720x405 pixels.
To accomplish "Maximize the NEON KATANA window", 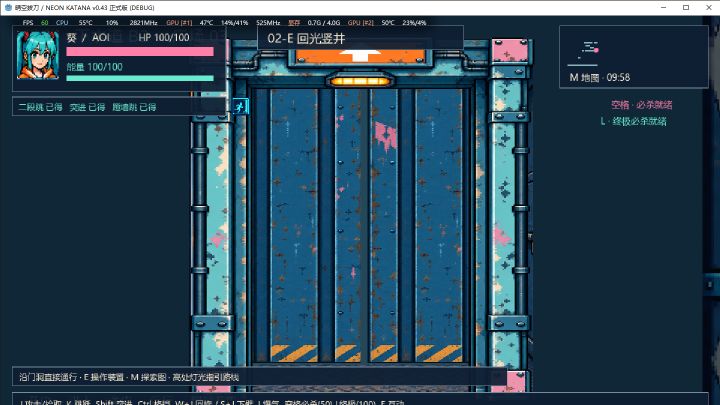I will click(686, 7).
